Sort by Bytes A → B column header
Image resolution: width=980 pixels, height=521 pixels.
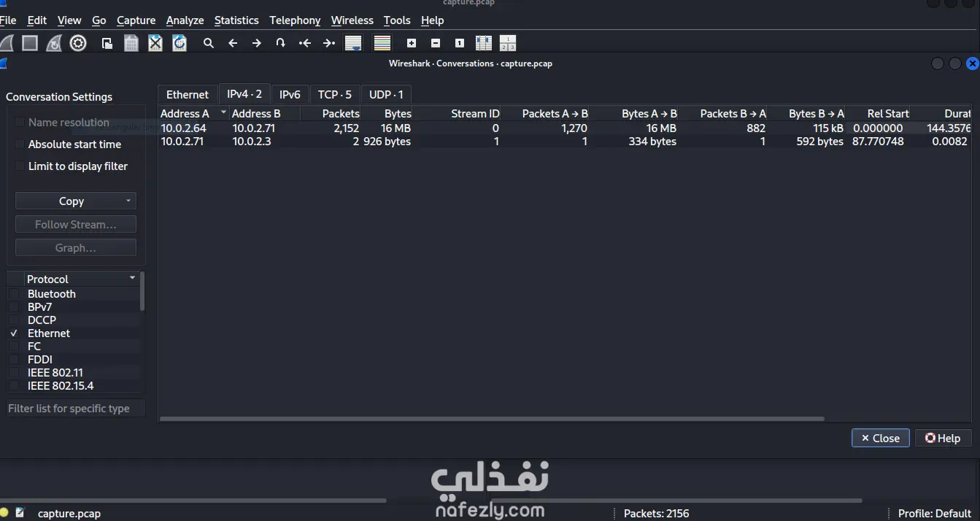[x=635, y=113]
